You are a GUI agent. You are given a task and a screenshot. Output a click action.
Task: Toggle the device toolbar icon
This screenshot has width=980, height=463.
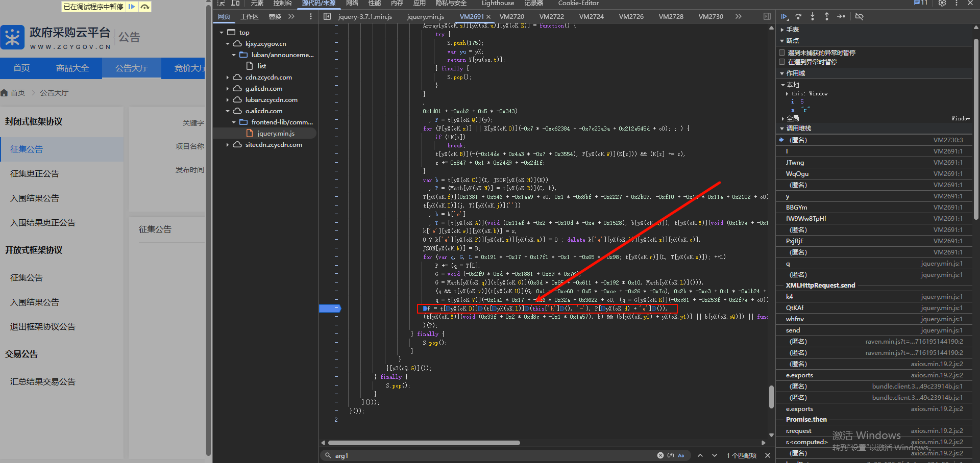tap(235, 3)
